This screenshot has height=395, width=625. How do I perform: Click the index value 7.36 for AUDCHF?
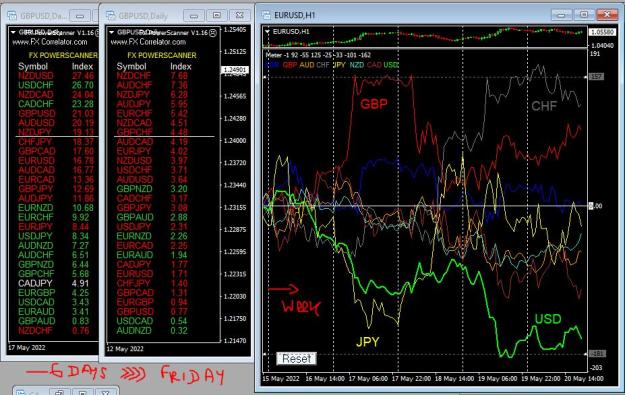pyautogui.click(x=179, y=85)
